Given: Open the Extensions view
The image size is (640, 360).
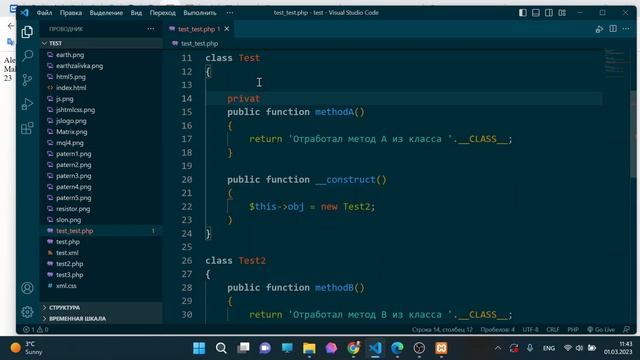Looking at the screenshot, I should (27, 128).
